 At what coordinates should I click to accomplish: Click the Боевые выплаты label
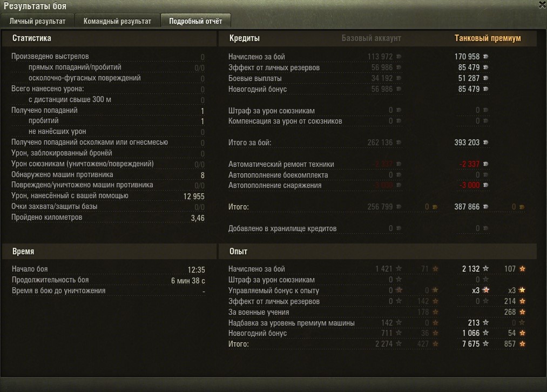pos(255,78)
